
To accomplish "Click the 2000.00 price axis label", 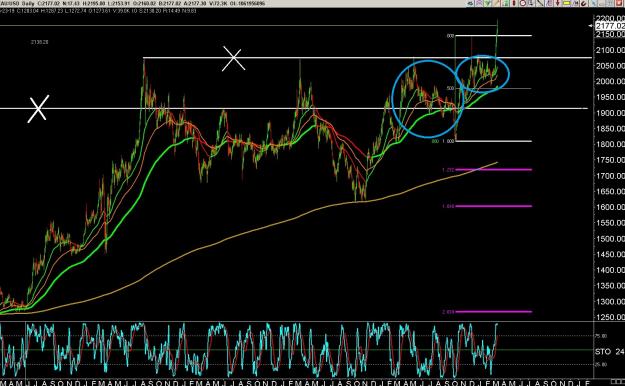I will pyautogui.click(x=610, y=81).
